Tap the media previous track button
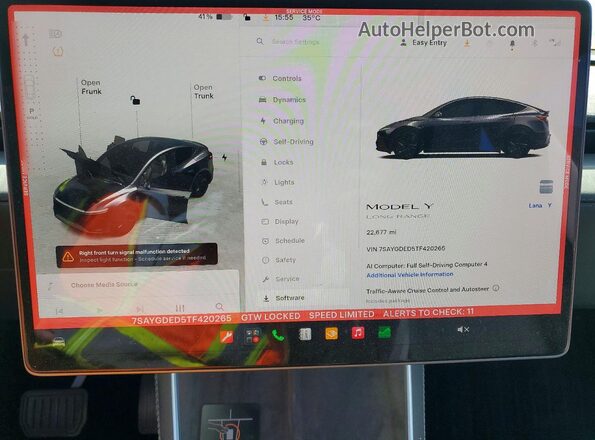 point(59,311)
